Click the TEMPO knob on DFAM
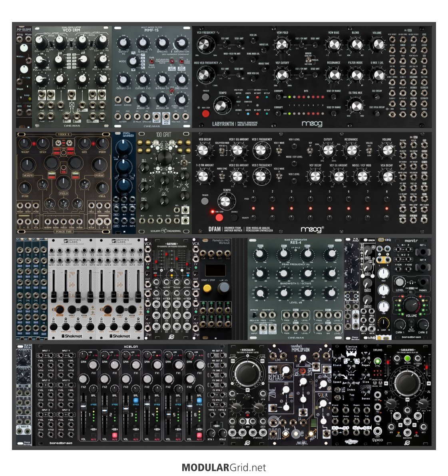Image resolution: width=448 pixels, height=476 pixels. click(225, 201)
